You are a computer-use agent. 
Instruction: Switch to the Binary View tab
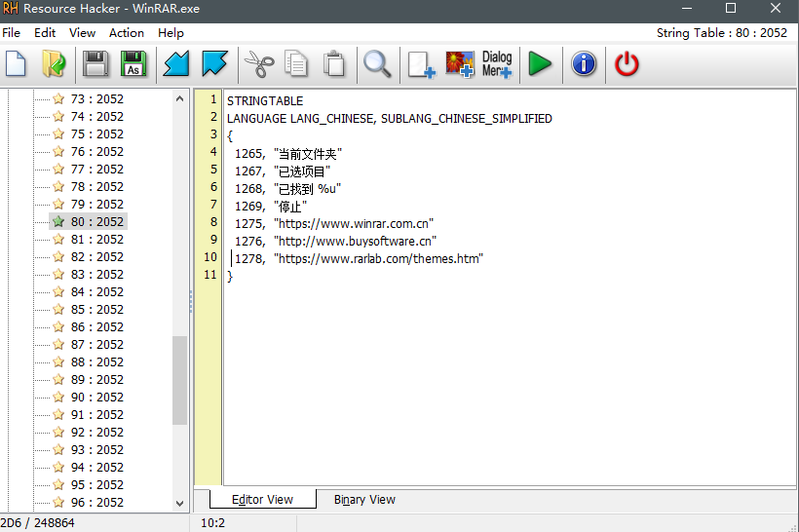[x=364, y=499]
